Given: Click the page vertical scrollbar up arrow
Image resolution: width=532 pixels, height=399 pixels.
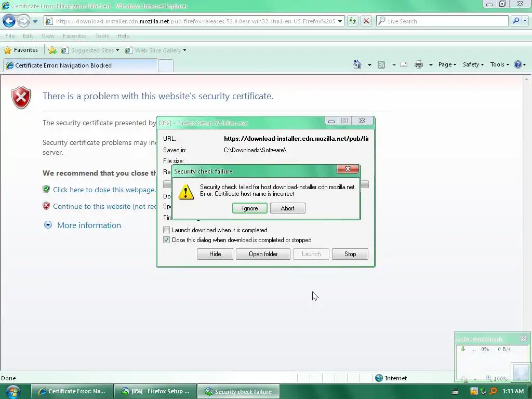Looking at the screenshot, I should pos(527,79).
